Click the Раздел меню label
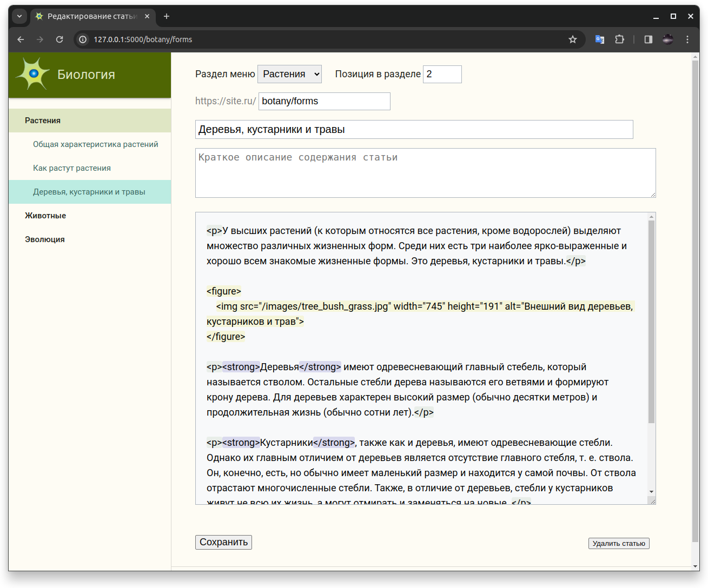Screen dimensions: 708x588 (225, 74)
